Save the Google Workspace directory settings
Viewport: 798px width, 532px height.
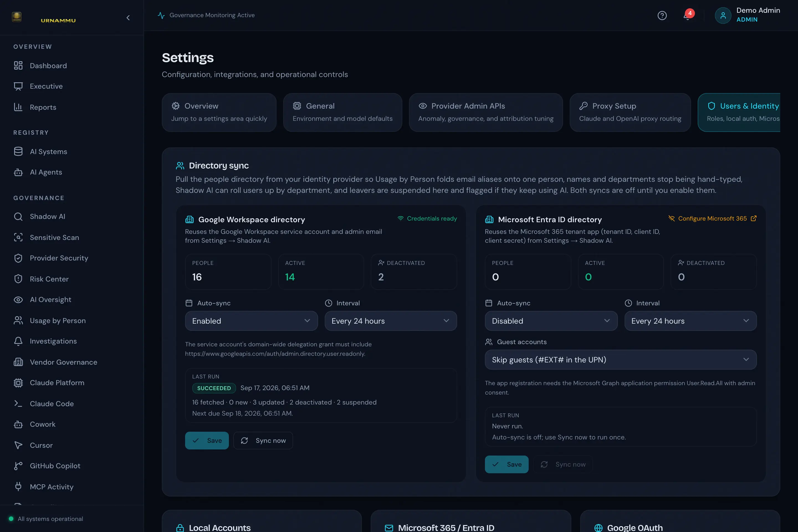click(207, 440)
